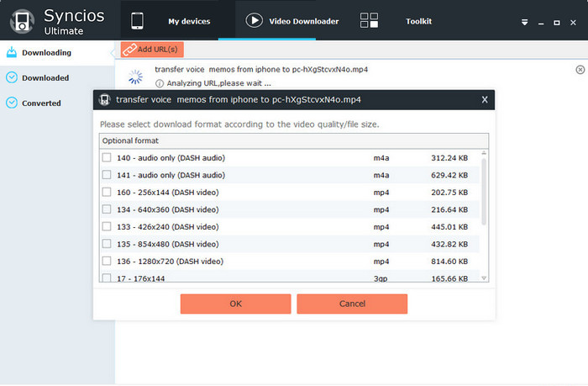
Task: Select Converted in the sidebar
Action: (41, 103)
